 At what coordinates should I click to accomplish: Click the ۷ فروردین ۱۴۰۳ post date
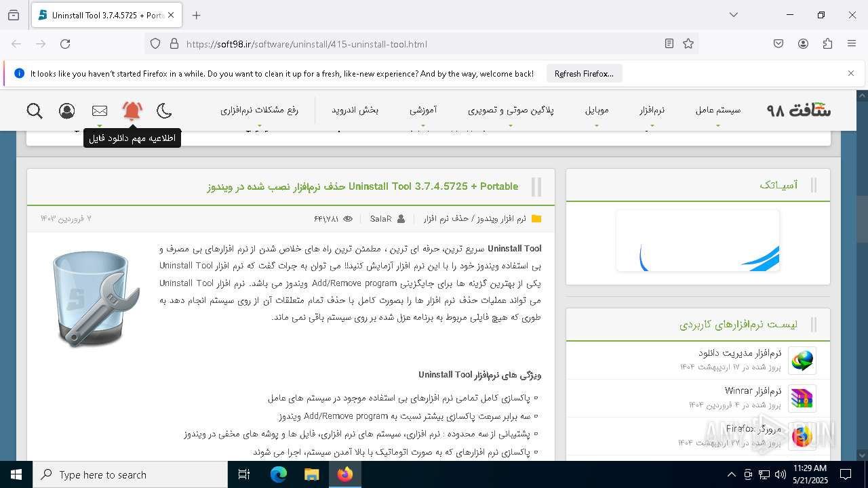click(66, 219)
